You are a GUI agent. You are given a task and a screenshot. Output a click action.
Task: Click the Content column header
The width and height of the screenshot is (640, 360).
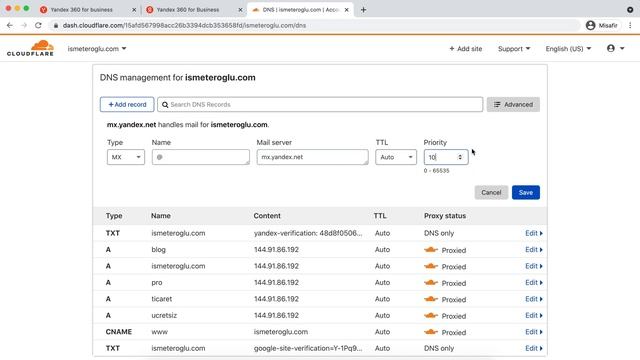pyautogui.click(x=267, y=216)
